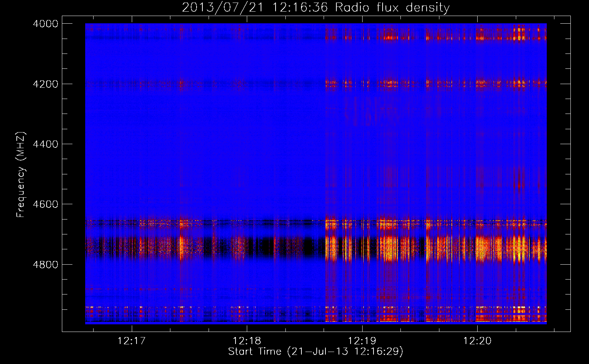Click the 12:17 time axis label

132,341
